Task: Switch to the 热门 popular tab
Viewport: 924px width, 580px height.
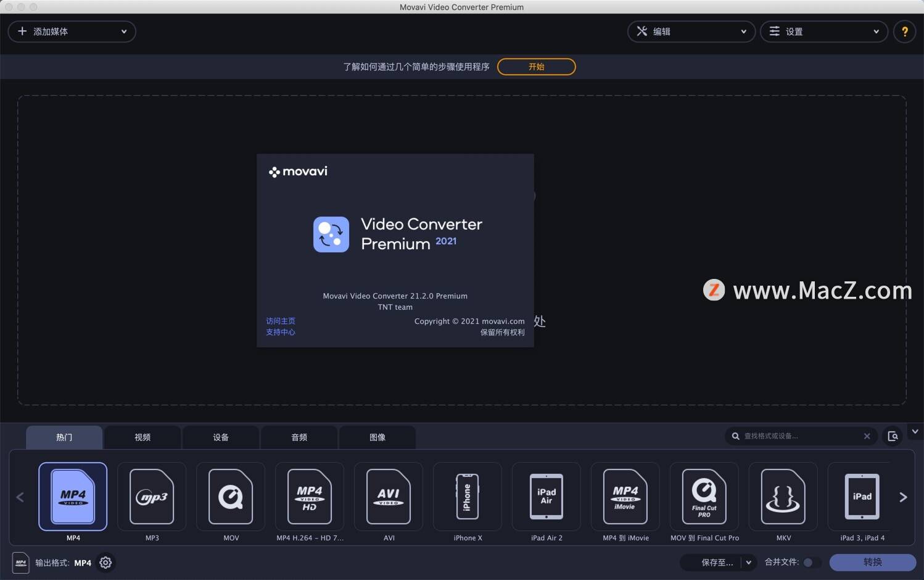Action: [x=64, y=437]
